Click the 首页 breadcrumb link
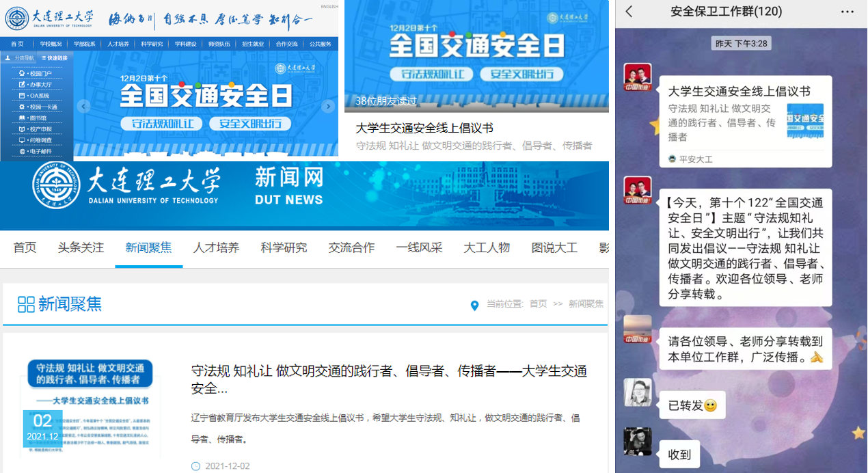 (x=538, y=304)
